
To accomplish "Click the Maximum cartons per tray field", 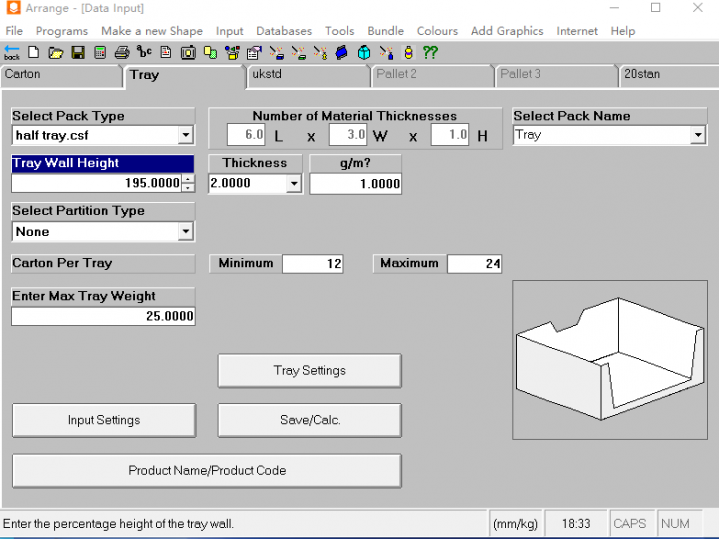I will [474, 264].
